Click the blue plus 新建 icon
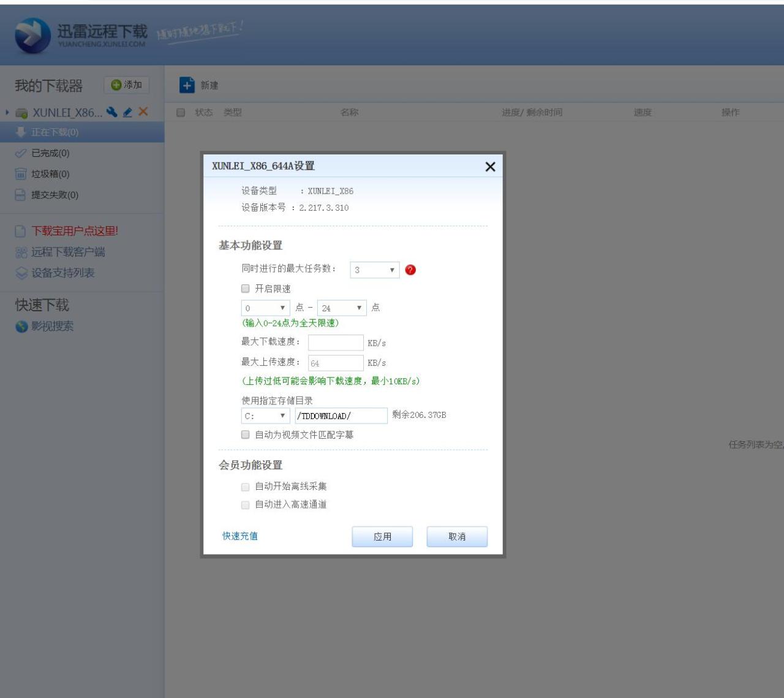 187,85
